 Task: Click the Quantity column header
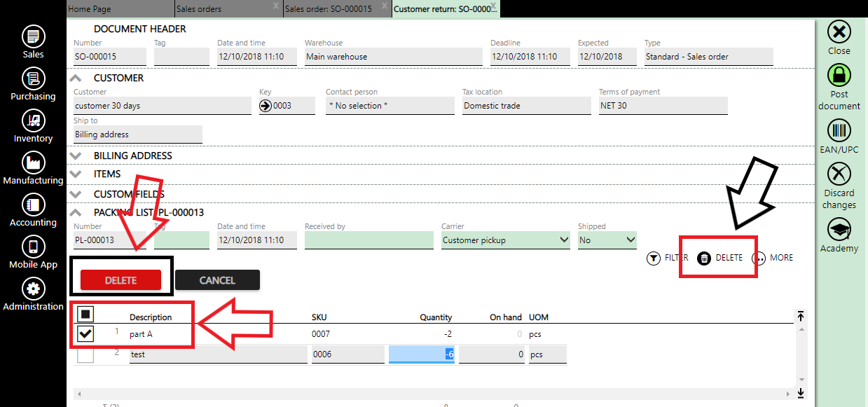click(x=436, y=317)
